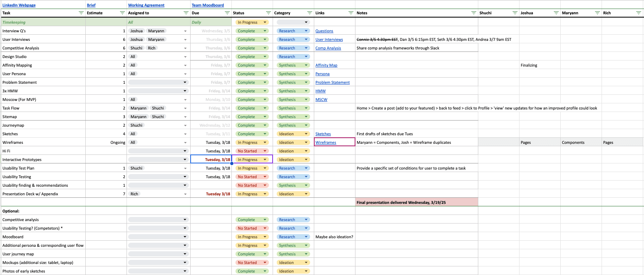Viewport: 644px width, 275px height.
Task: Follow the Comp Analysis link
Action: point(328,48)
